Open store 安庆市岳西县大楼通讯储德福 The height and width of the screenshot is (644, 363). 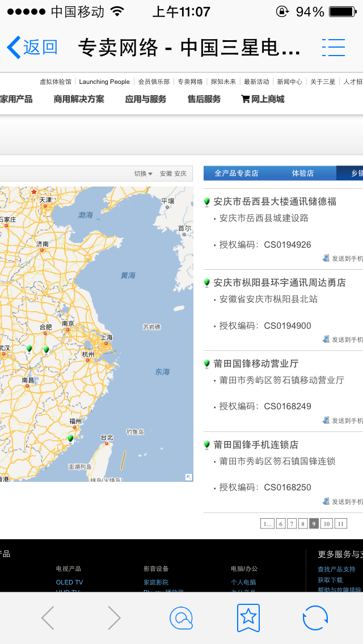(x=275, y=202)
